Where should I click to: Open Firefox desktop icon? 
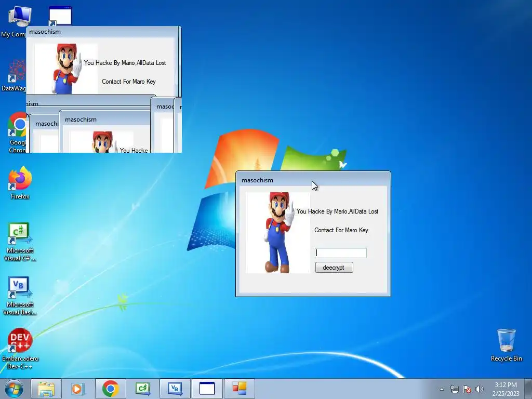tap(20, 182)
